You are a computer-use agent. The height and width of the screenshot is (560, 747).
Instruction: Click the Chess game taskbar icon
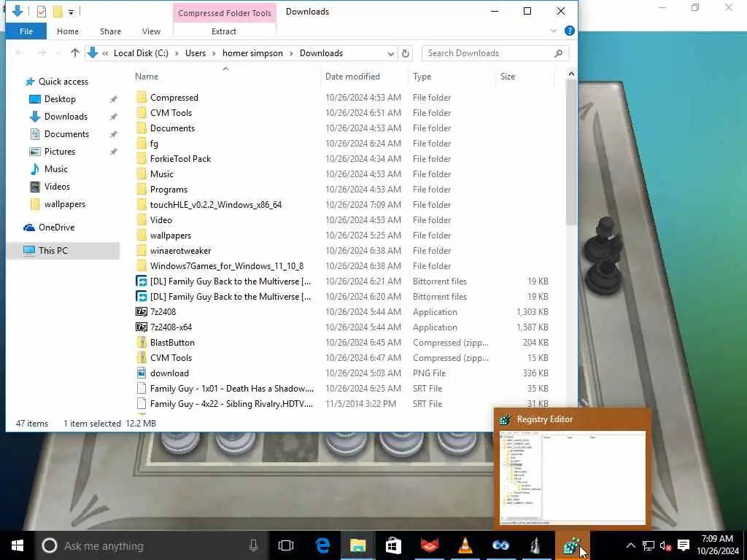[x=536, y=545]
